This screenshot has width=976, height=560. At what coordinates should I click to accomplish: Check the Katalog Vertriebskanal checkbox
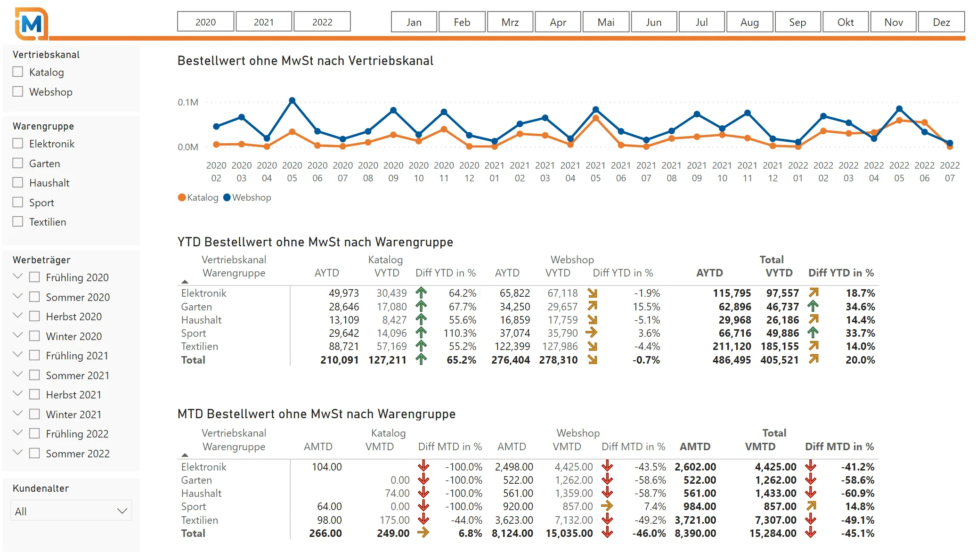(18, 72)
